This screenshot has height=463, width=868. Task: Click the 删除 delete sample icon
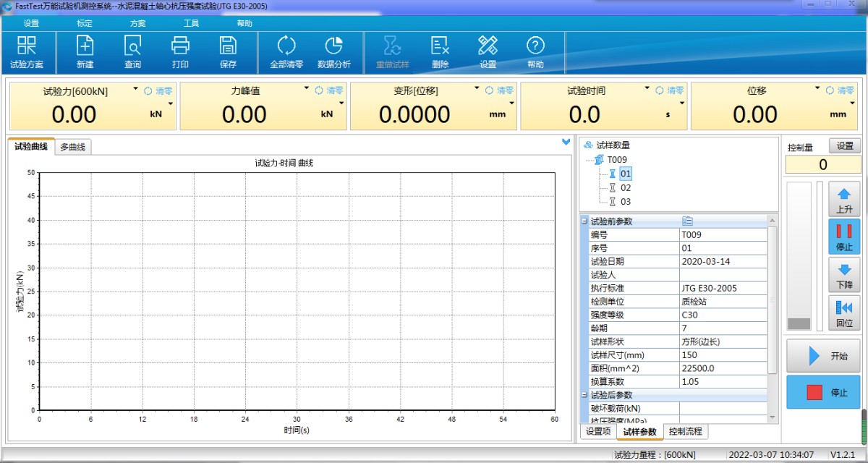pyautogui.click(x=440, y=52)
